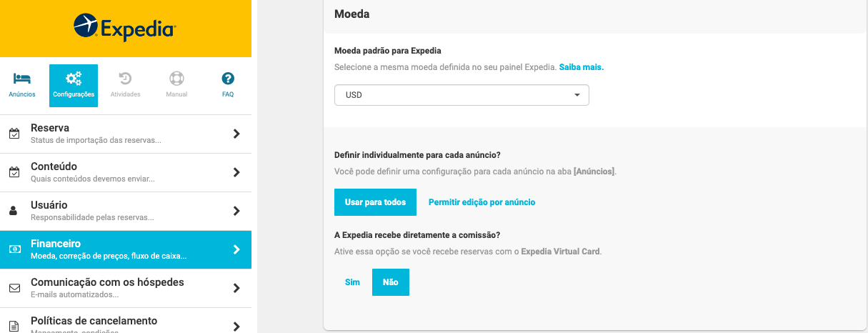Viewport: 868px width, 333px height.
Task: Click the 'Moeda padrão para Expedia' label
Action: (388, 51)
